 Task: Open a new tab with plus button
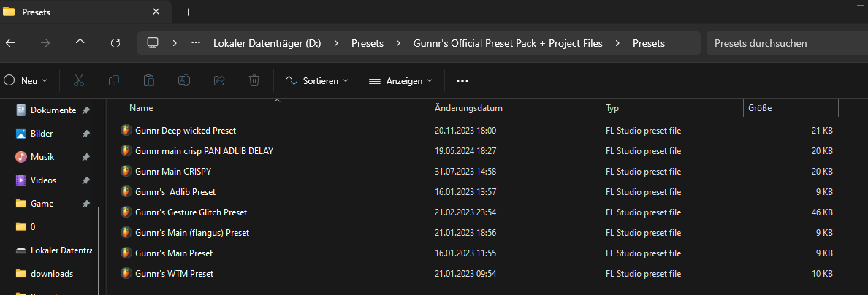[x=189, y=12]
